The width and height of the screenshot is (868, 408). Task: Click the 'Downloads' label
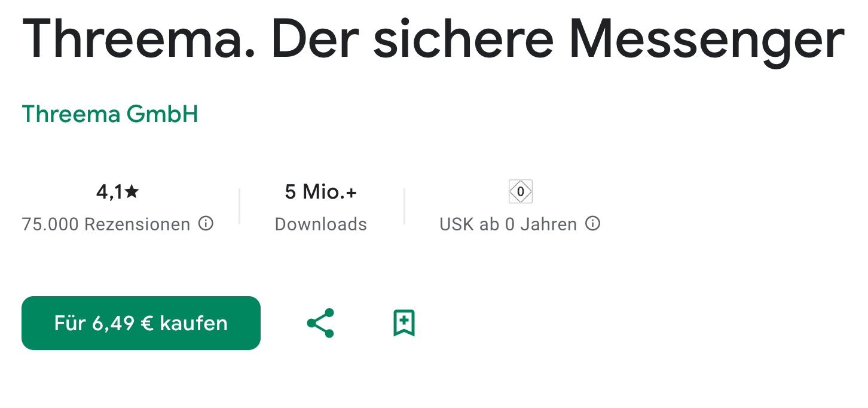click(x=321, y=224)
